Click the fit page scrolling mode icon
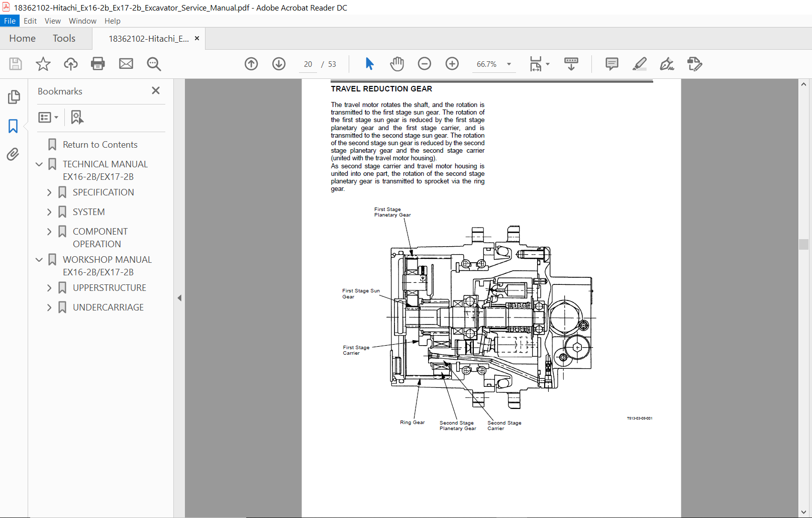This screenshot has height=518, width=812. pyautogui.click(x=536, y=64)
